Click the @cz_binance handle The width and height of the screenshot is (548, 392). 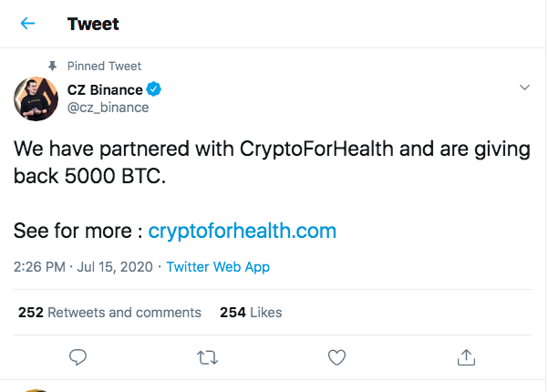click(x=108, y=108)
